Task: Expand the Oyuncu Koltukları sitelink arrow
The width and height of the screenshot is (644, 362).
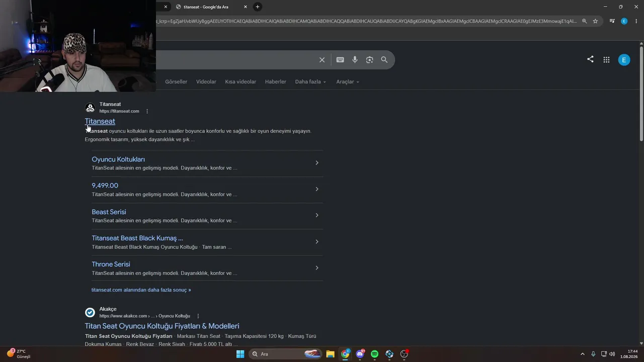Action: point(317,163)
